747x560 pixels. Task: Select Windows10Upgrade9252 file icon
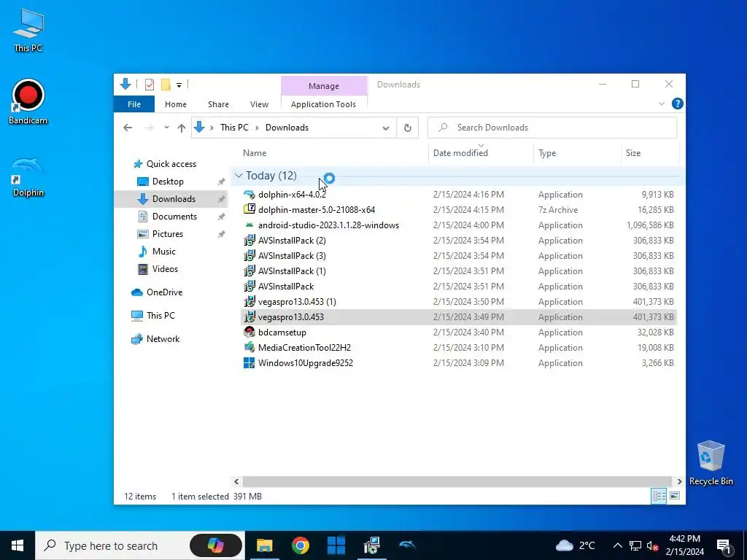point(249,363)
